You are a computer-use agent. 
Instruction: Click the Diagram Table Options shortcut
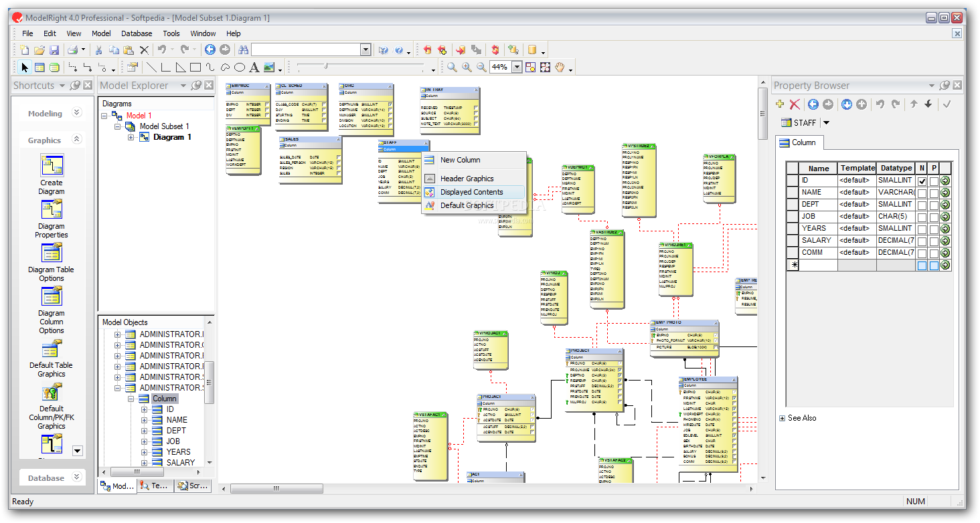coord(51,262)
